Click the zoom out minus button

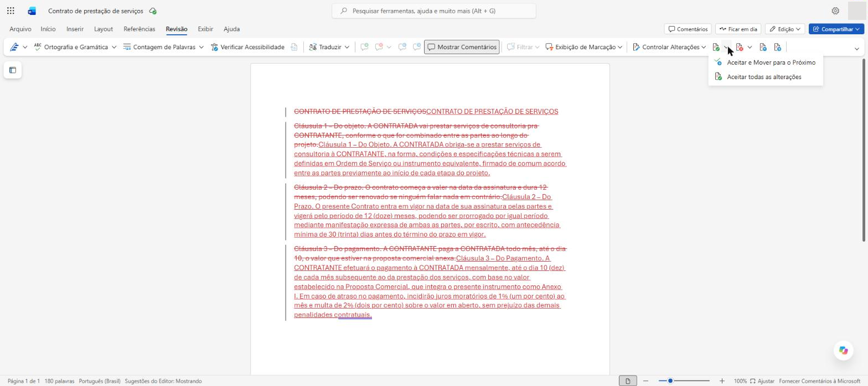[645, 381]
